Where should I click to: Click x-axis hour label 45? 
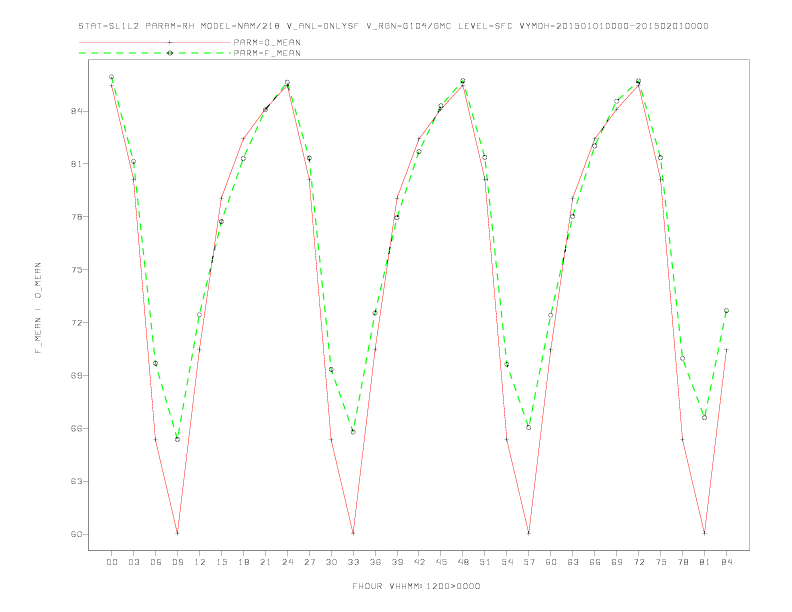pos(441,562)
